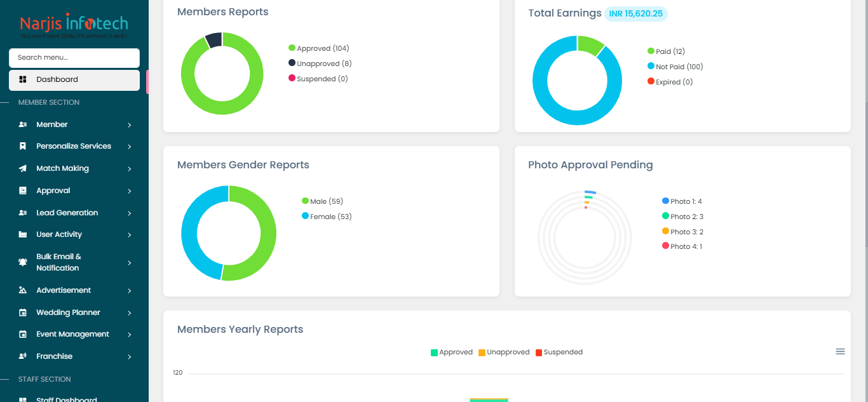The image size is (868, 402).
Task: Expand the Advertisement chevron
Action: coord(130,291)
